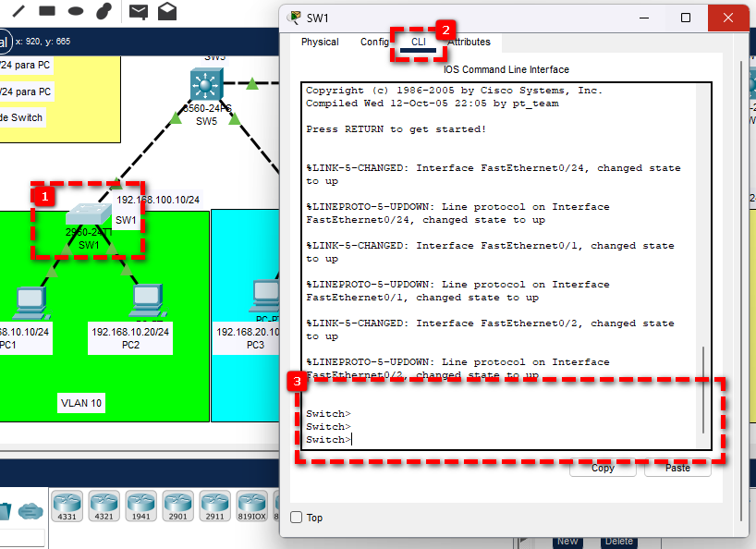Maximize the SW1 window
Screen dimensions: 756x549
pyautogui.click(x=685, y=18)
